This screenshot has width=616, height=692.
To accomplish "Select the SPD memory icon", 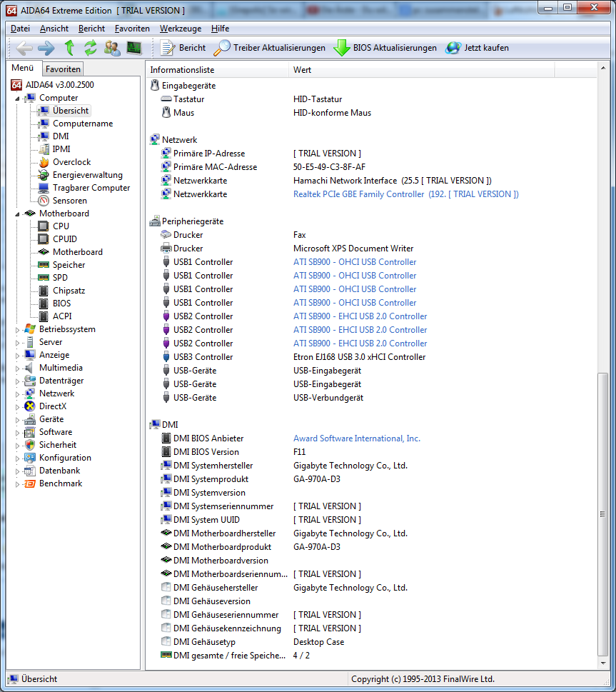I will click(x=44, y=278).
